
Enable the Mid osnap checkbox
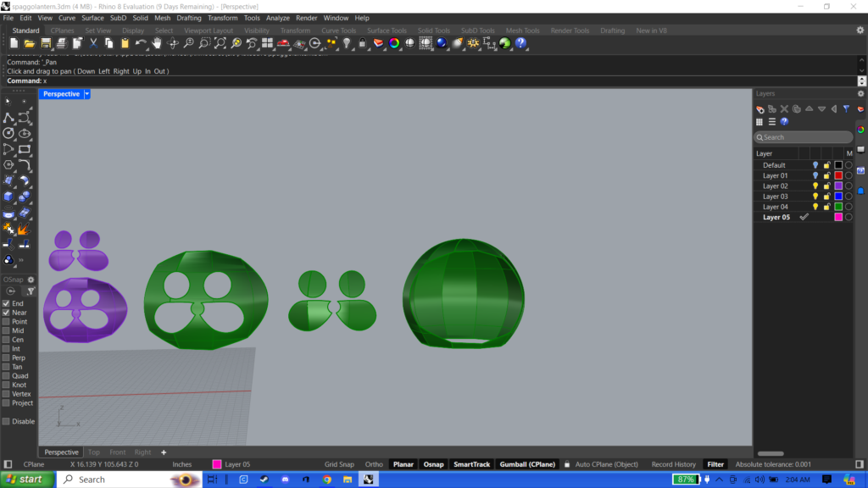pyautogui.click(x=6, y=330)
